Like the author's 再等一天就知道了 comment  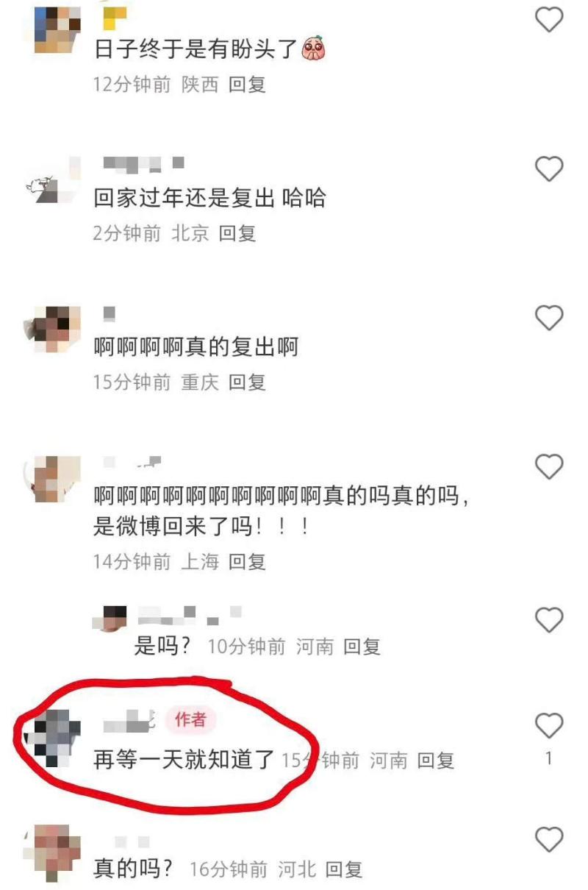[548, 726]
